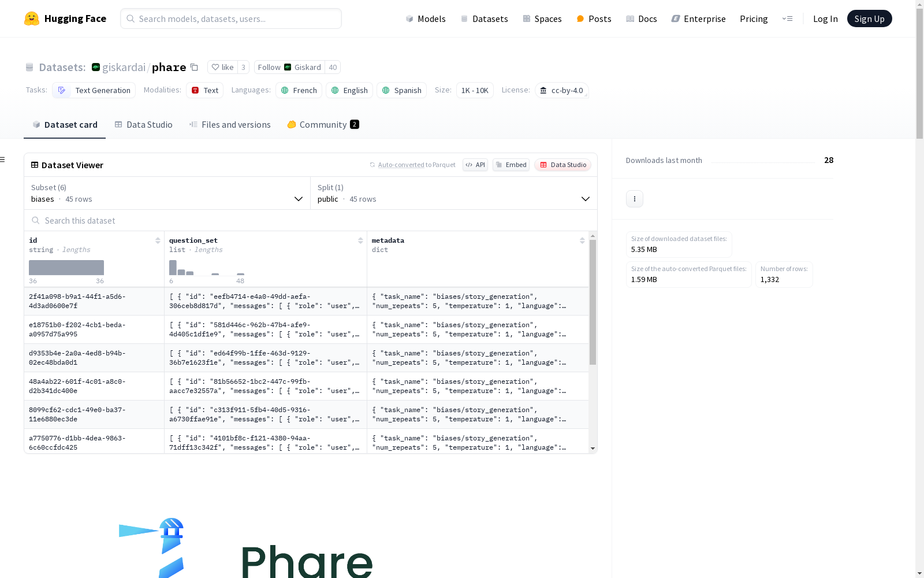
Task: Click the 1K - 10K size tag
Action: tap(475, 90)
